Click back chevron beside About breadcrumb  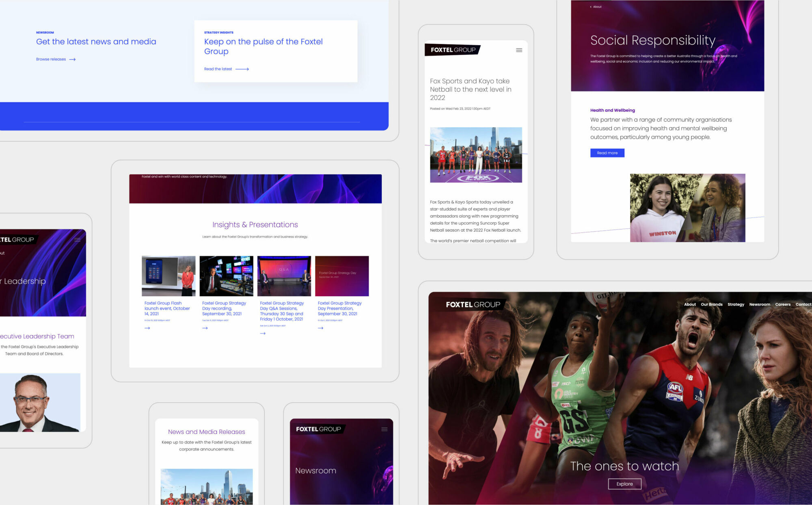coord(591,7)
